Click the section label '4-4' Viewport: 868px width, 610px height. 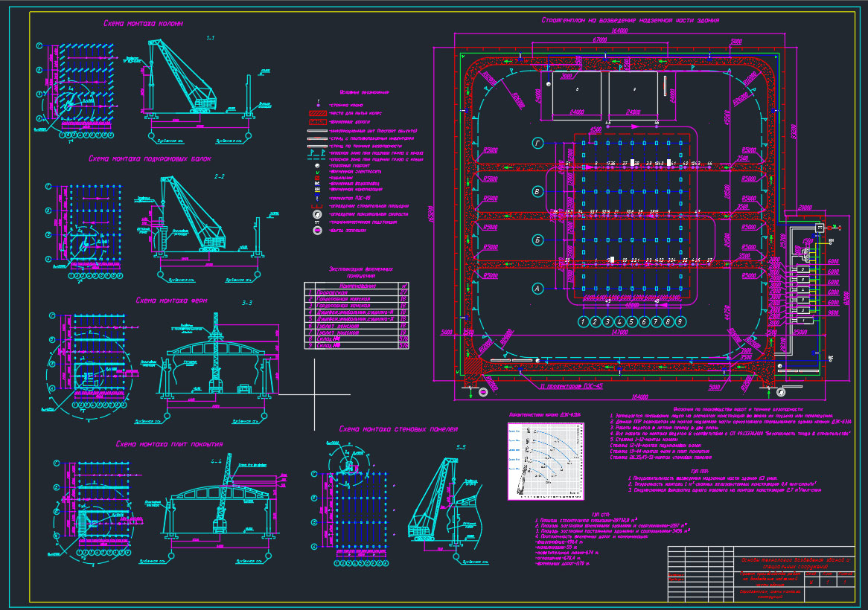(216, 461)
